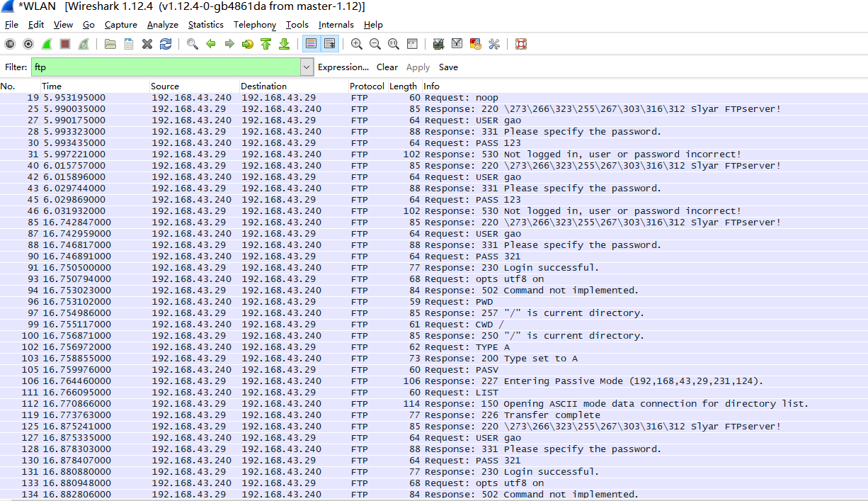The image size is (868, 501).
Task: Jump to the last packet
Action: coord(285,44)
